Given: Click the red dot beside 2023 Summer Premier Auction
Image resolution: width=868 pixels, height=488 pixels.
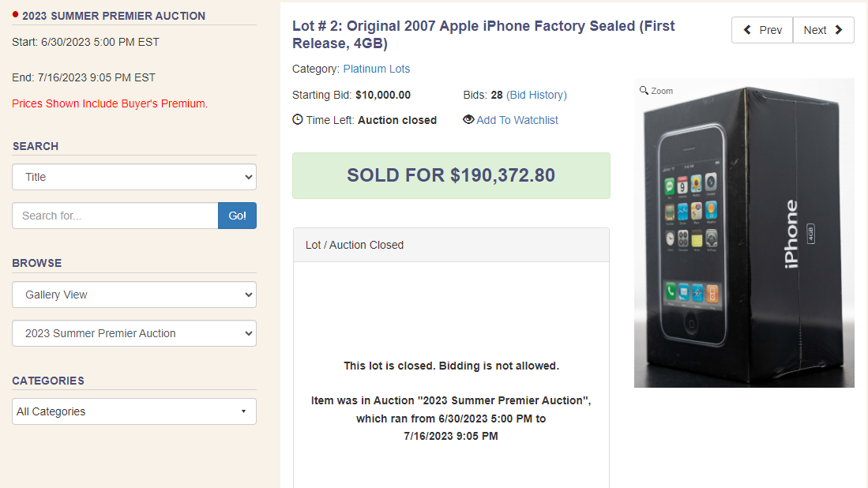Looking at the screenshot, I should (14, 13).
